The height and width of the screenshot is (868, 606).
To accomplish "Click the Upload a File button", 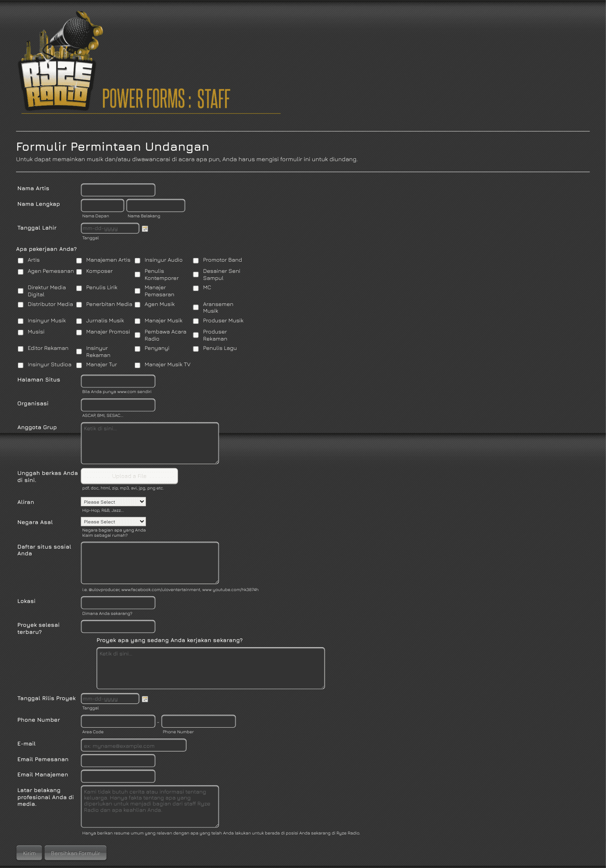I will coord(129,476).
